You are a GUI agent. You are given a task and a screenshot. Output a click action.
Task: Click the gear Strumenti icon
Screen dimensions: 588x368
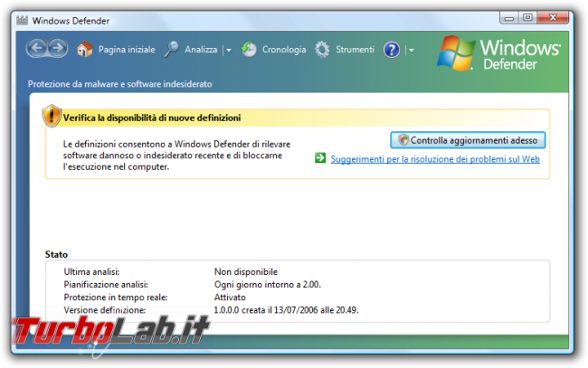click(x=322, y=50)
